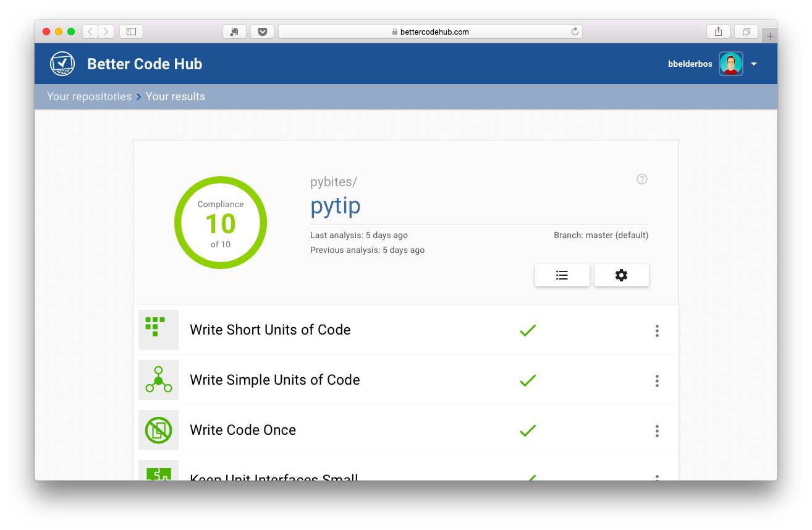
Task: Click the Better Code Hub logo icon
Action: coord(62,64)
